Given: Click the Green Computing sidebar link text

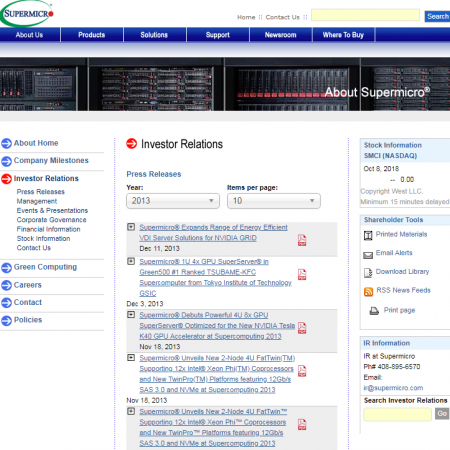Looking at the screenshot, I should click(x=45, y=267).
